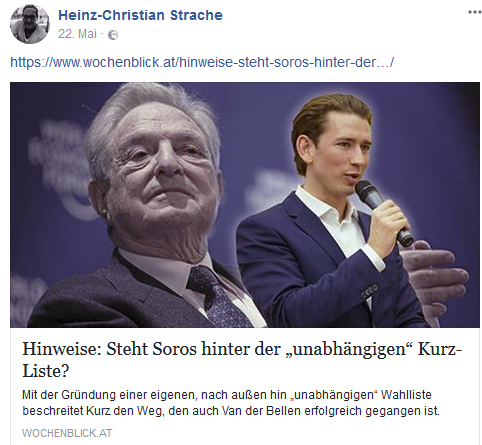482x445 pixels.
Task: Click the second description line beginning beschreitet Kurz
Action: click(x=231, y=411)
